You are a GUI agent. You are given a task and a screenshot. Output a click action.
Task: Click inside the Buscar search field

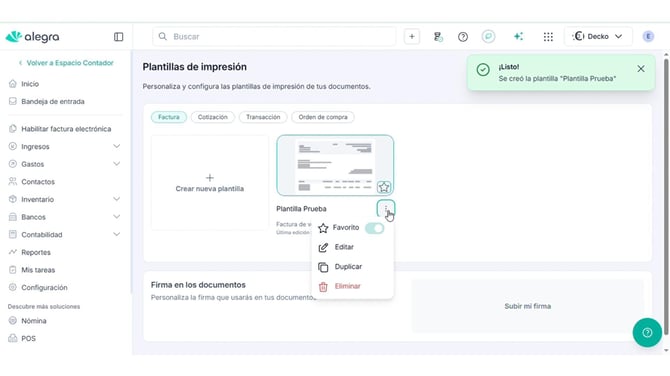274,37
